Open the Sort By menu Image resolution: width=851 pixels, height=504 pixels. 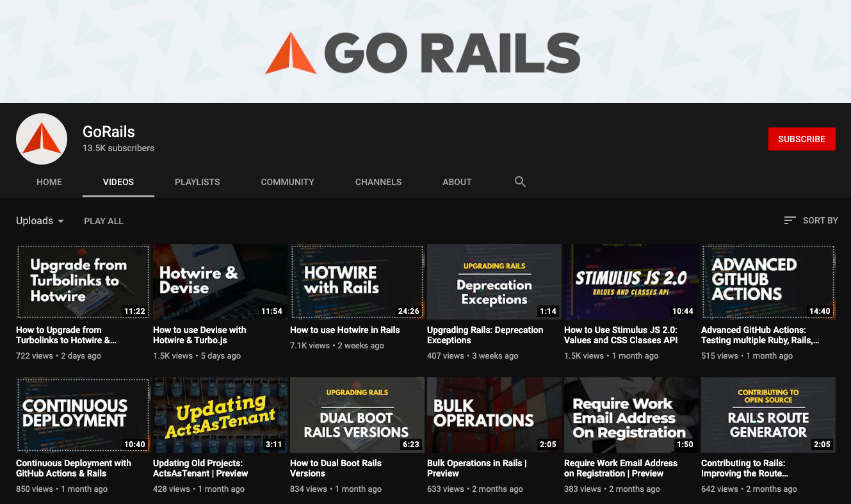pyautogui.click(x=811, y=220)
